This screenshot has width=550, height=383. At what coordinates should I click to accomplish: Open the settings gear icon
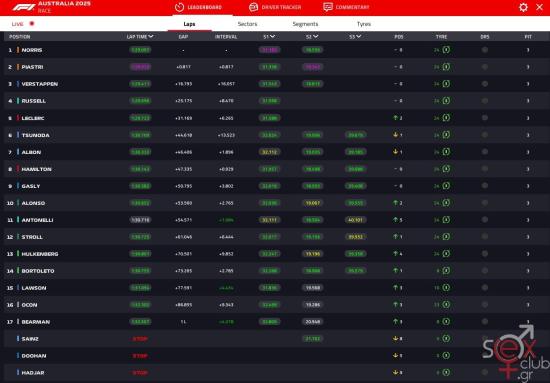(523, 7)
